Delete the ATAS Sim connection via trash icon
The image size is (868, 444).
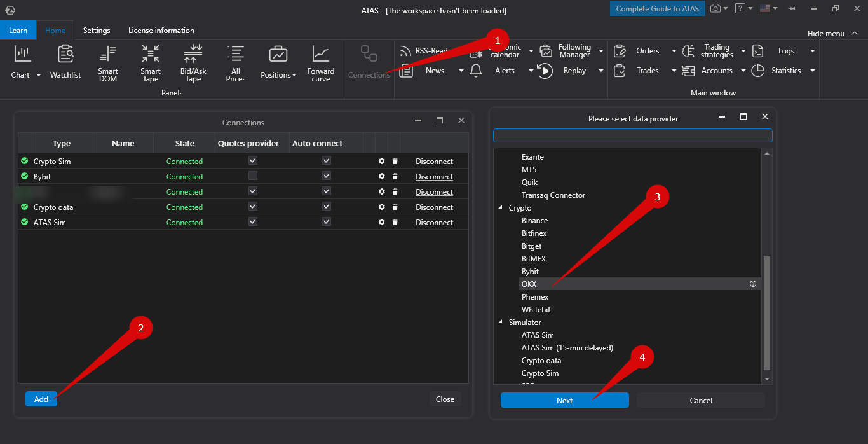point(395,222)
